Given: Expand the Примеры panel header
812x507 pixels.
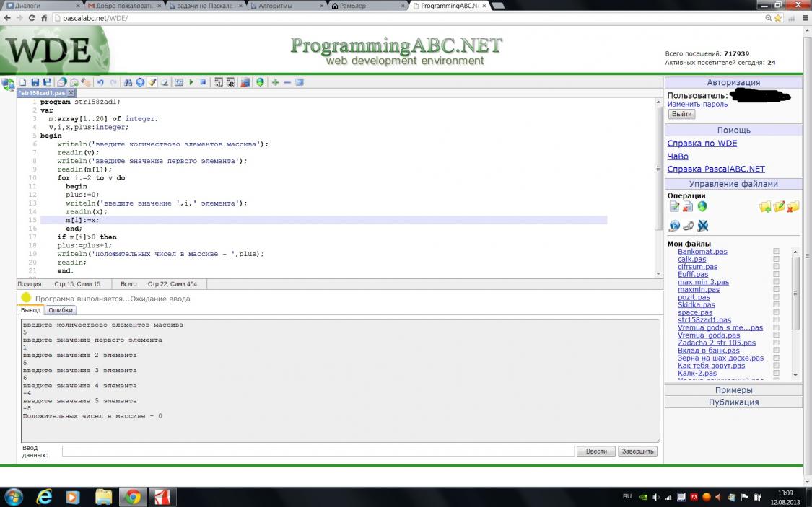Looking at the screenshot, I should coord(733,390).
